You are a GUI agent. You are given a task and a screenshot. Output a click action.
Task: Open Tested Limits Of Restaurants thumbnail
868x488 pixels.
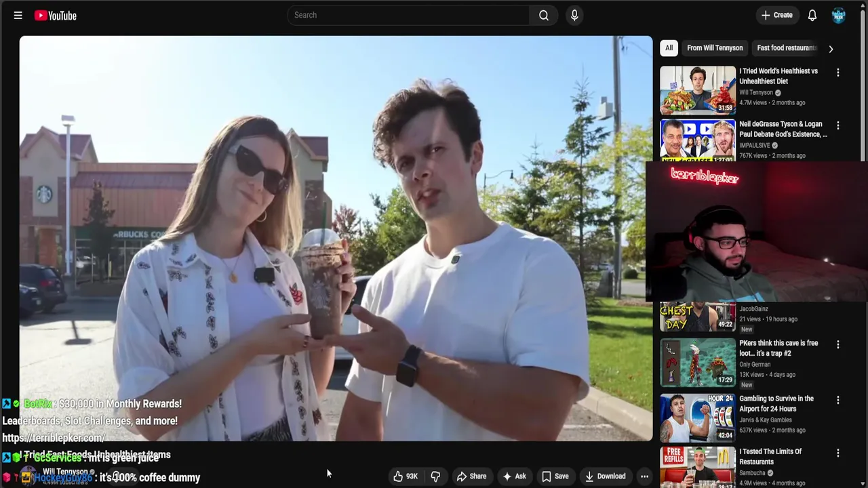click(x=698, y=467)
